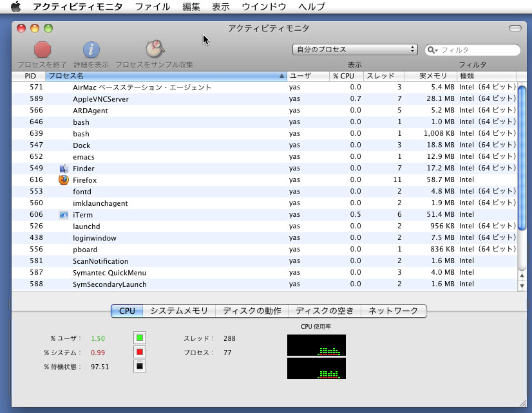The image size is (532, 413).
Task: Click the 58.7 MB memory value
Action: click(x=441, y=179)
